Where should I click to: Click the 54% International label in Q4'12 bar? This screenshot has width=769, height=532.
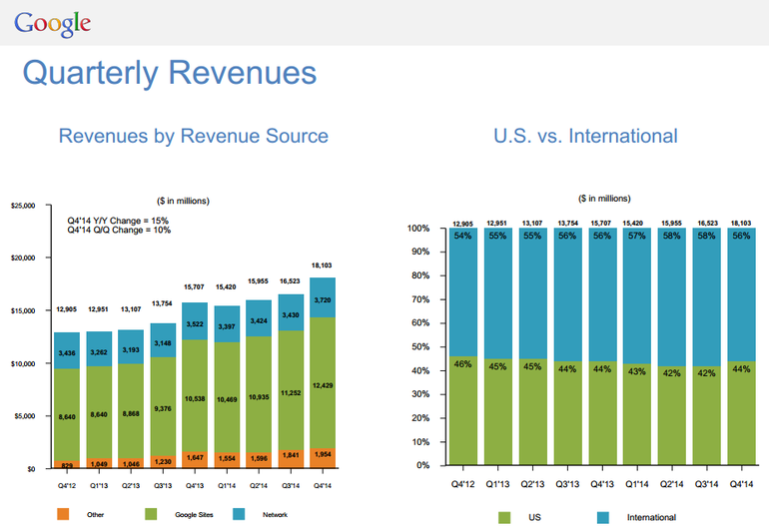click(462, 236)
